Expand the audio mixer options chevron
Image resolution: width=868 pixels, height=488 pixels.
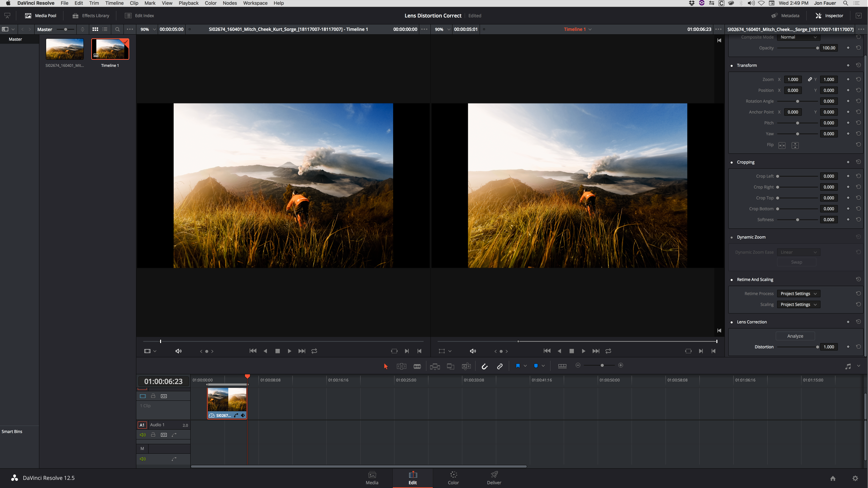pos(859,366)
